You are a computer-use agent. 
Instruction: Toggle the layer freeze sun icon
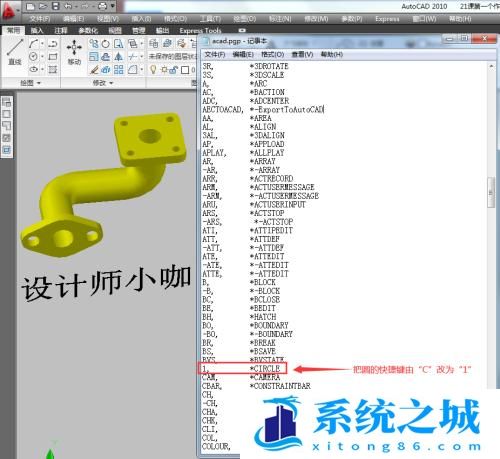coord(164,70)
